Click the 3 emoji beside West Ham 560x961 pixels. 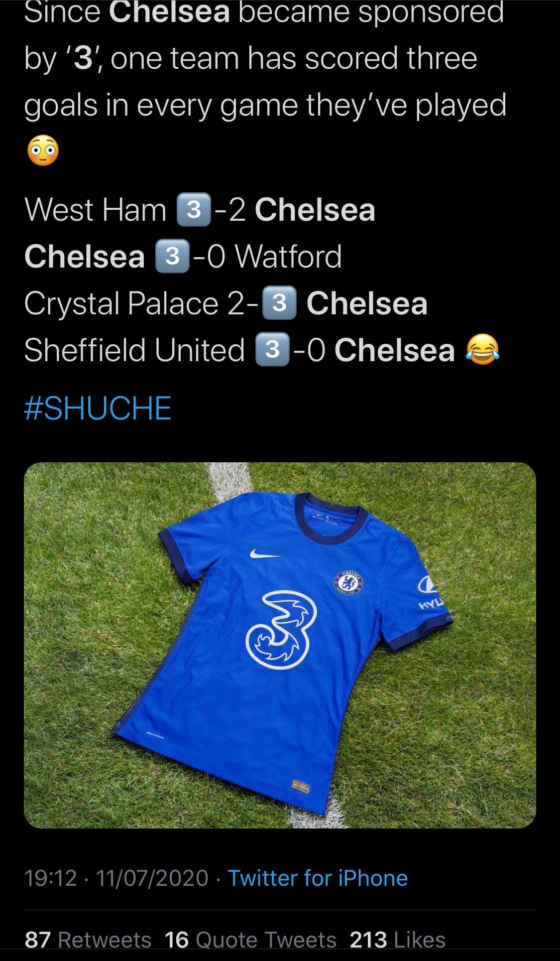click(x=194, y=210)
